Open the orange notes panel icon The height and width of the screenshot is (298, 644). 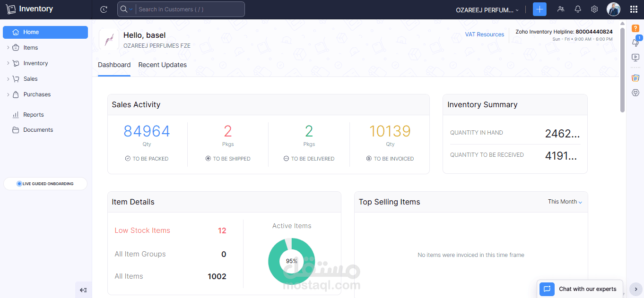[x=635, y=78]
